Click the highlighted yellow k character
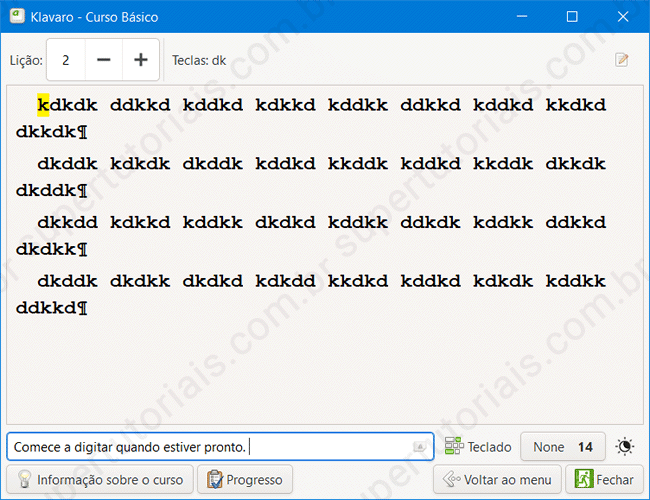The width and height of the screenshot is (650, 500). (x=43, y=104)
